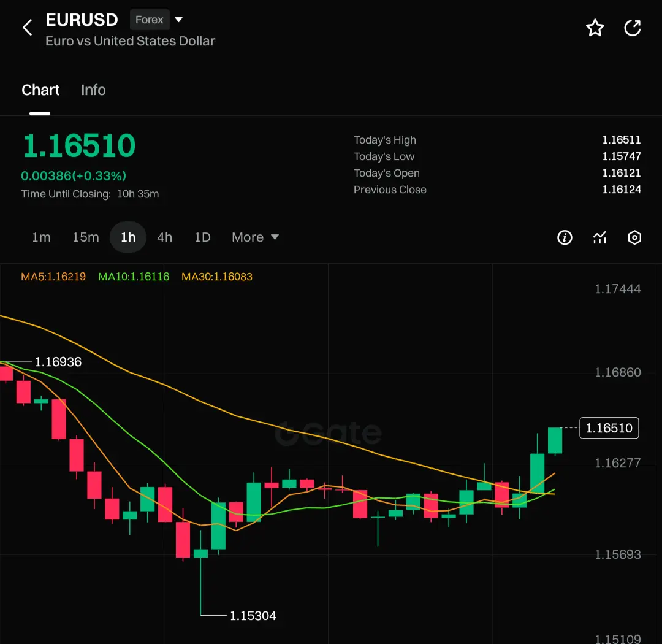Add EURUSD to favorites with star icon
The height and width of the screenshot is (644, 662).
(x=595, y=28)
